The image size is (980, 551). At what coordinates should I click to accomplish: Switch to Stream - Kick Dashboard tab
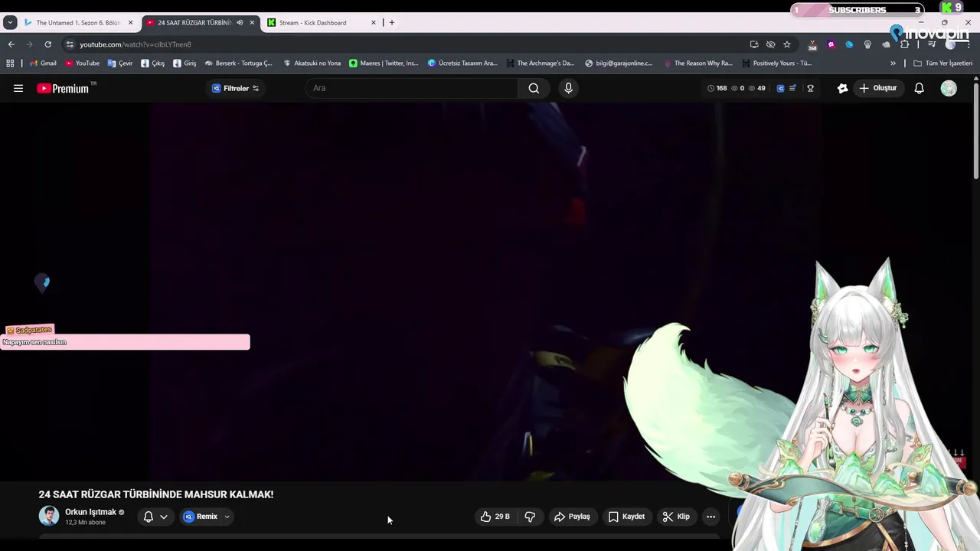tap(312, 23)
